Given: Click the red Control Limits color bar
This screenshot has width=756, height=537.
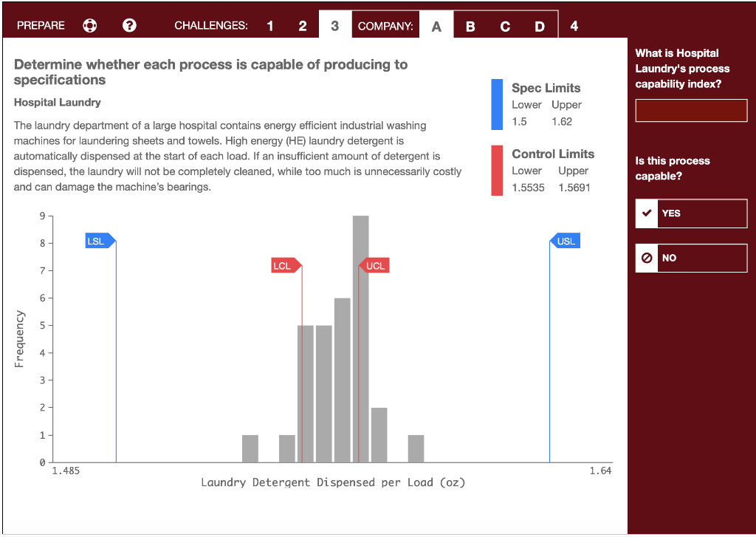Looking at the screenshot, I should tap(497, 171).
